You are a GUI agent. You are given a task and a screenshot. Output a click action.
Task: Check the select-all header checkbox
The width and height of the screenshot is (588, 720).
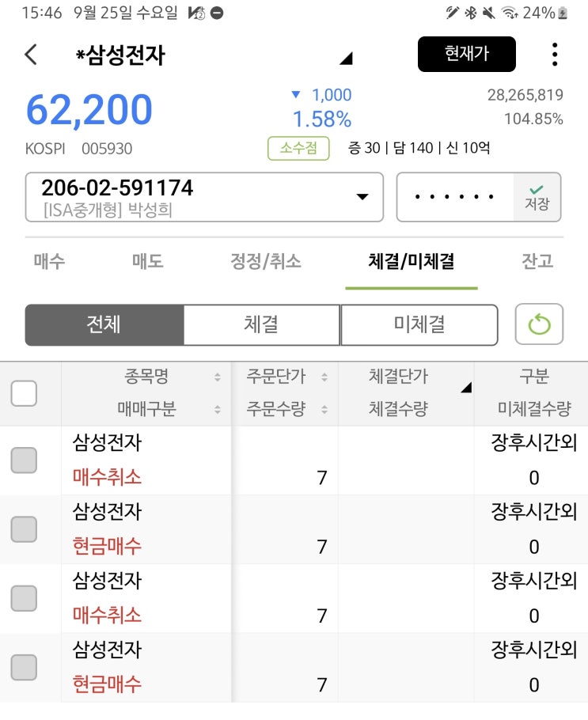click(24, 393)
